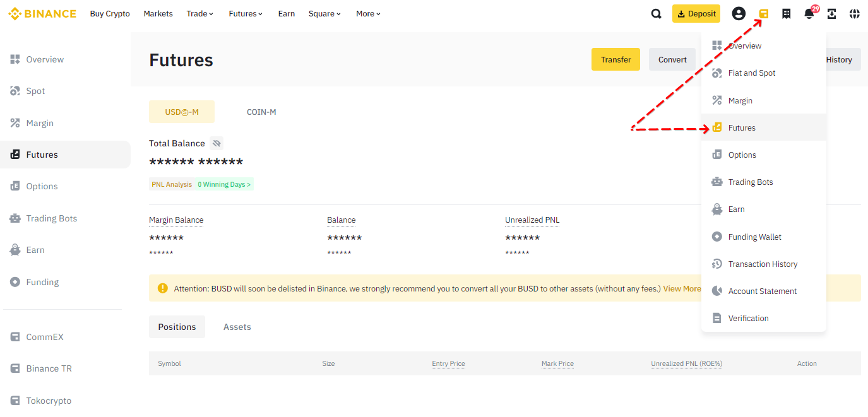Screen dimensions: 868x417
Task: Click Futures icon in wallet dropdown
Action: (716, 127)
